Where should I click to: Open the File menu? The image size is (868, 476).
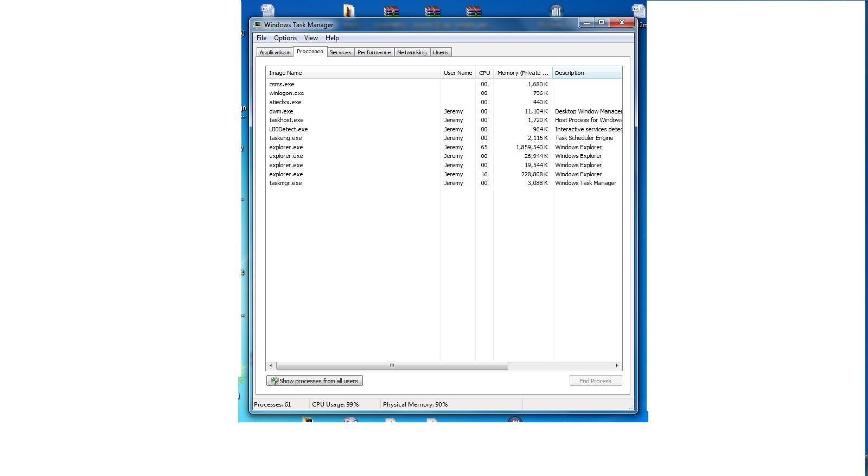point(261,38)
